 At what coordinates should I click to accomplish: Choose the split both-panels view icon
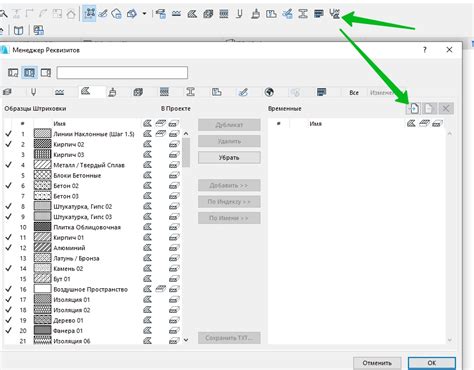(29, 72)
